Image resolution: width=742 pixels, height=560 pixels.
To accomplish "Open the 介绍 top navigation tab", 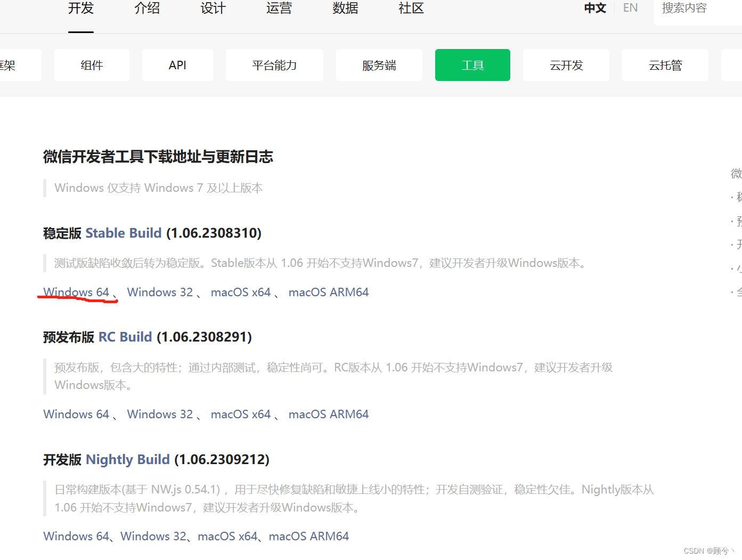I will pyautogui.click(x=147, y=9).
